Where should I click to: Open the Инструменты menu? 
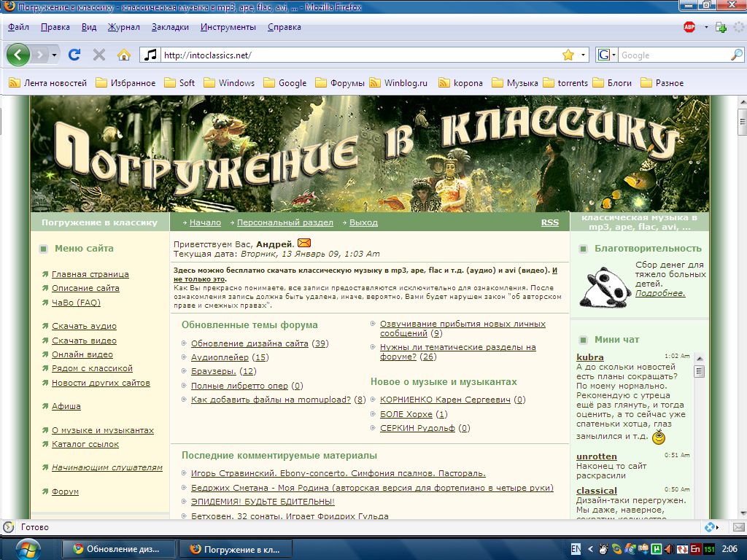(x=228, y=27)
